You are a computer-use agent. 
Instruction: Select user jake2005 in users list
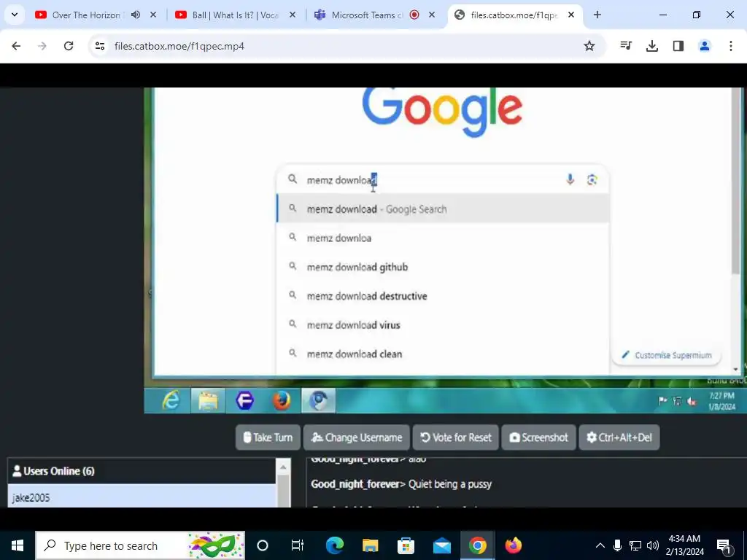click(142, 497)
